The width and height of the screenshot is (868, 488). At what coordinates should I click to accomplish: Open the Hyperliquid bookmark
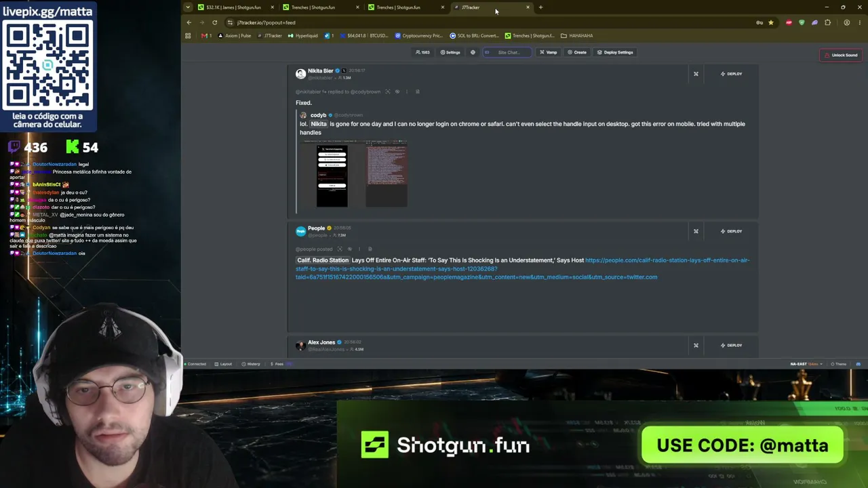(304, 36)
